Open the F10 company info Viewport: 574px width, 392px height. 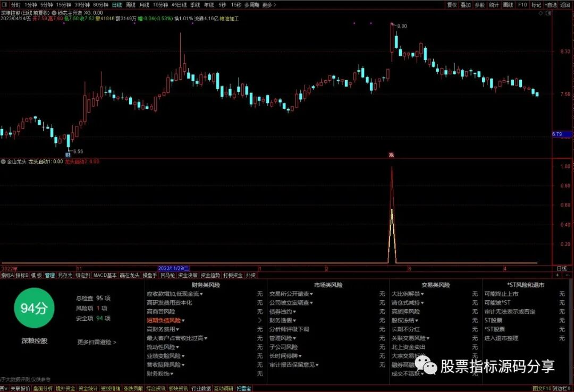click(522, 5)
